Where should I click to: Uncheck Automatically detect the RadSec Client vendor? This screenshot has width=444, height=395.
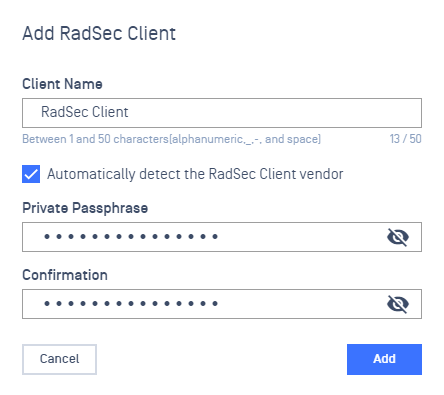[x=31, y=174]
